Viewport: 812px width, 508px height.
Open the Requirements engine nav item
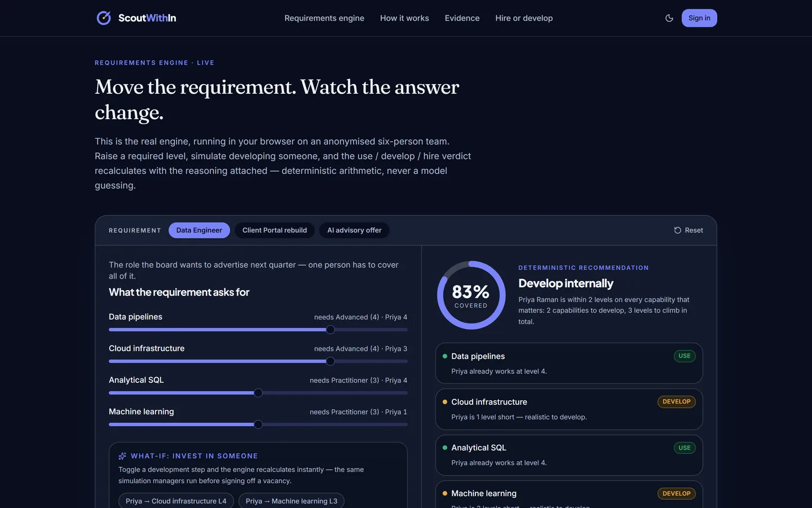point(324,18)
